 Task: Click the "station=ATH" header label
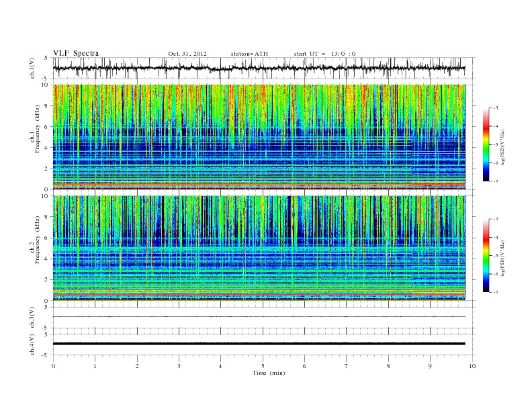(x=249, y=54)
